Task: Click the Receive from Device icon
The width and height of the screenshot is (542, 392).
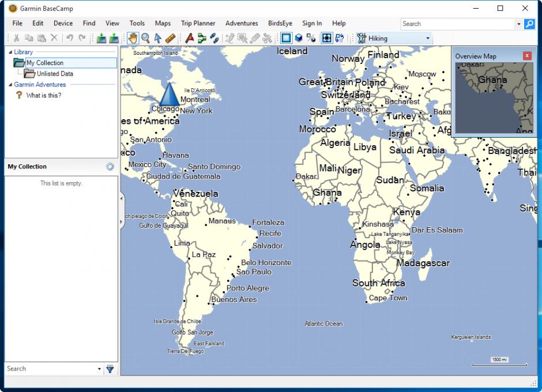Action: [x=114, y=38]
